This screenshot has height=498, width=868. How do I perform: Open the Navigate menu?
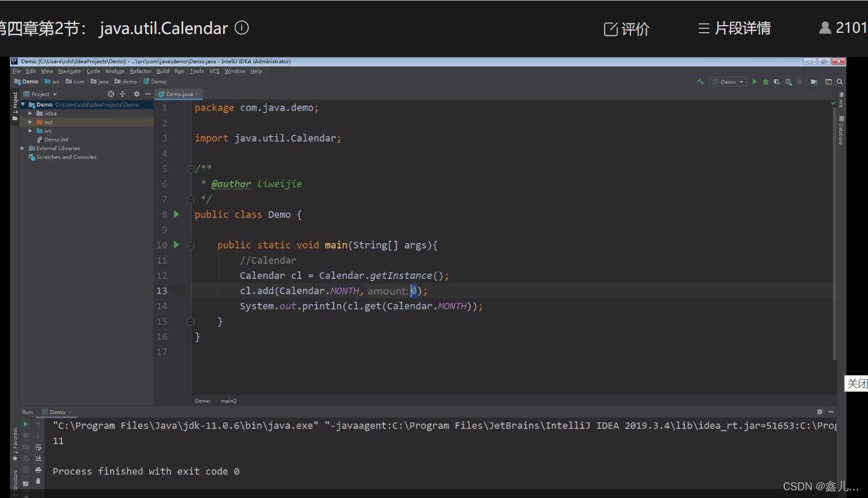70,71
